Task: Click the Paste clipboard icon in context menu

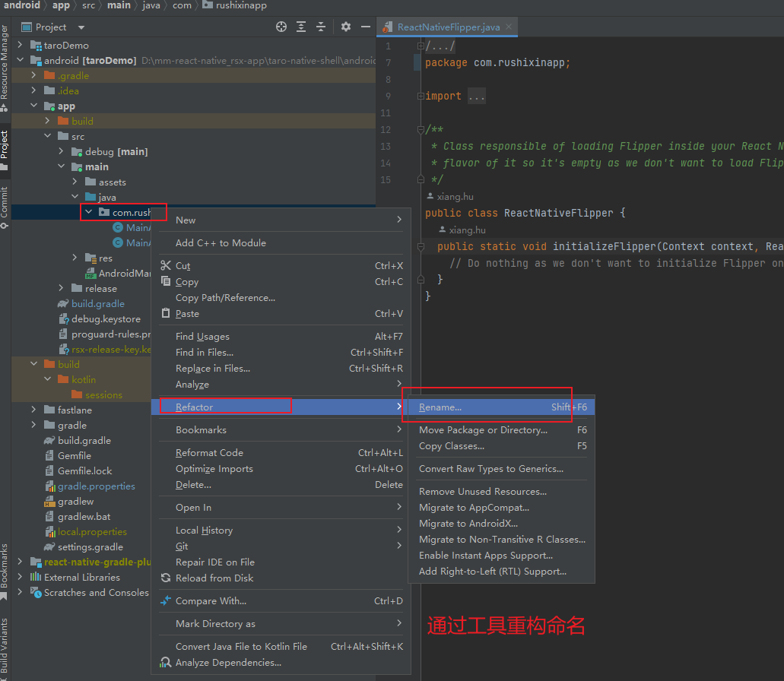Action: 166,313
